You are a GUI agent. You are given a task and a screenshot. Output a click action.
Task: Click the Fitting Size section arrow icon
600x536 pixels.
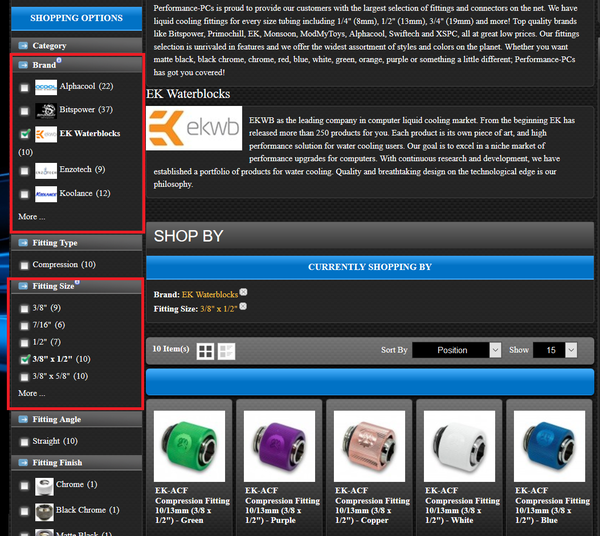coord(23,286)
